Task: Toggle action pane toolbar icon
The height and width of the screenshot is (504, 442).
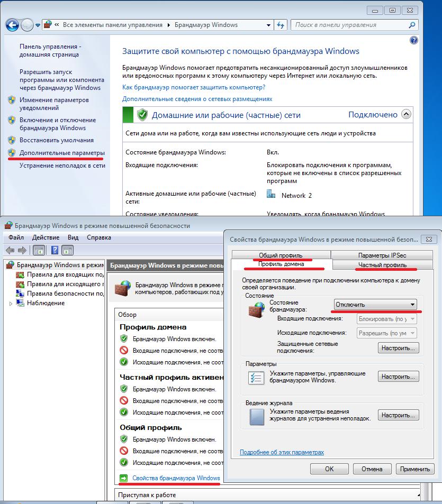Action: (68, 250)
